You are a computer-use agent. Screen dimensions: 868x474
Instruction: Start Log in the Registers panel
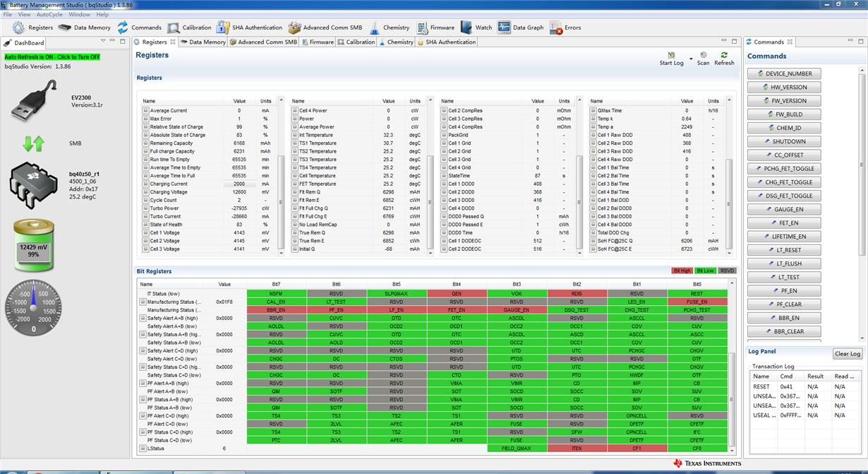point(672,59)
